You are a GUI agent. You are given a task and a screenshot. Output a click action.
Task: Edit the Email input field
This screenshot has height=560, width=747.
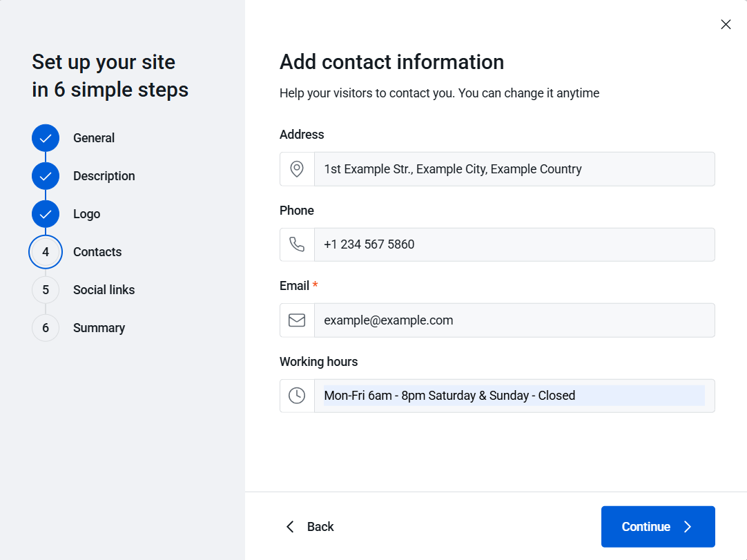[514, 320]
